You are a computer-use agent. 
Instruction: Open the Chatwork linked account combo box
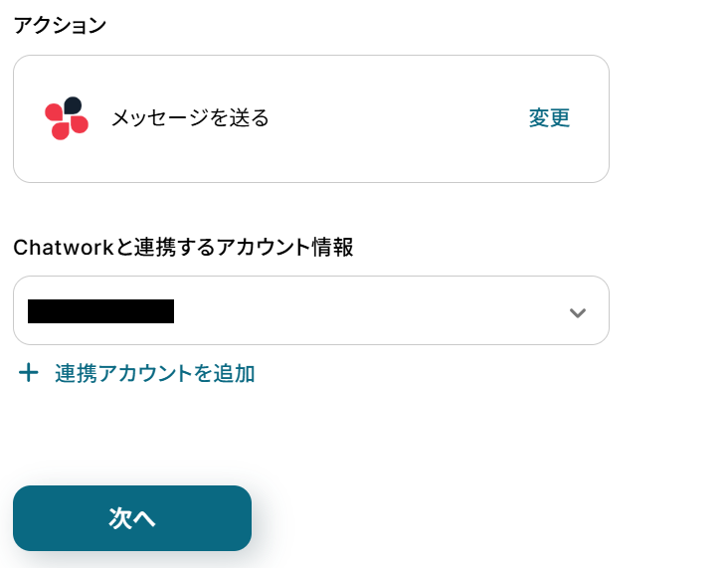point(310,310)
